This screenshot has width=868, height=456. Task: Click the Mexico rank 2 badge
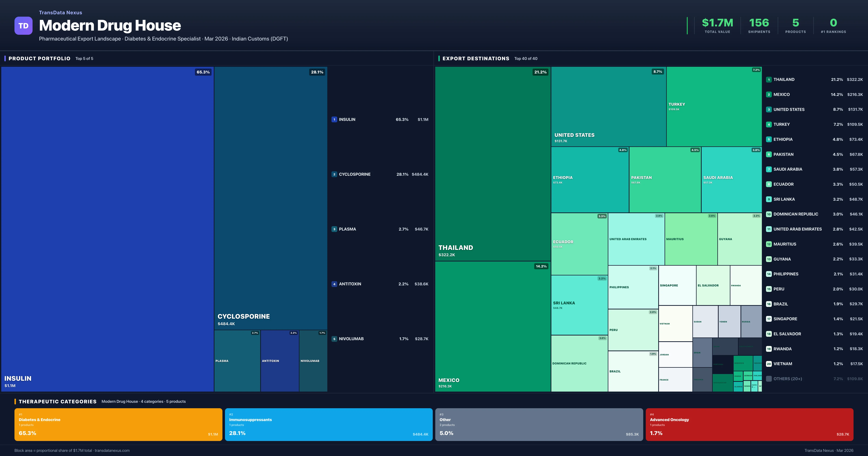tap(769, 94)
